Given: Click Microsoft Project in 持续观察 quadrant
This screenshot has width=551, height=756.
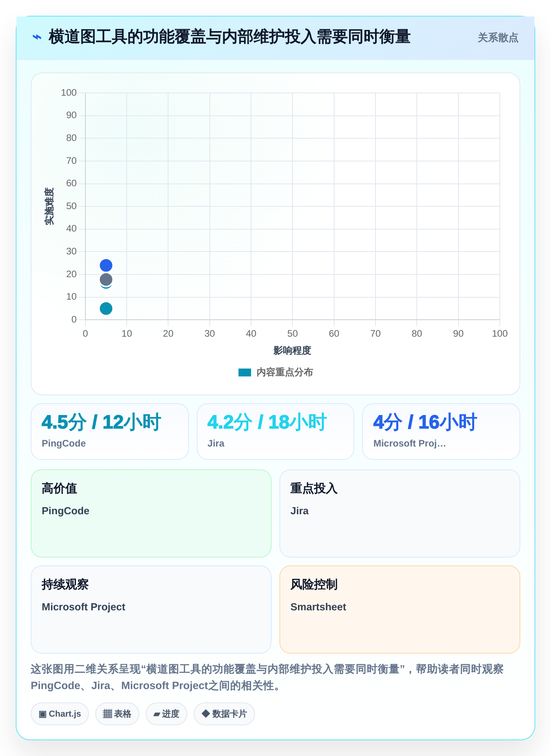Looking at the screenshot, I should click(83, 607).
